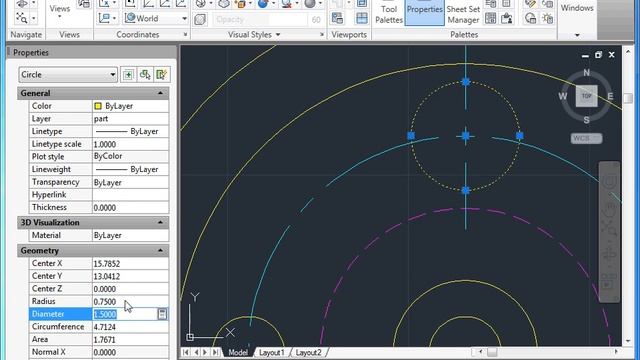Click the last-tab navigation arrow

(x=215, y=352)
